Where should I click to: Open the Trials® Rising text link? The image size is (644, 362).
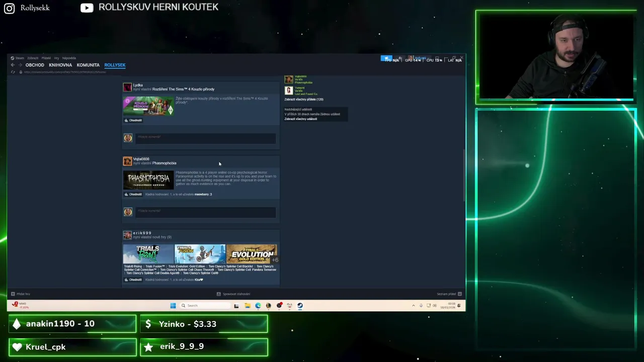tap(133, 266)
